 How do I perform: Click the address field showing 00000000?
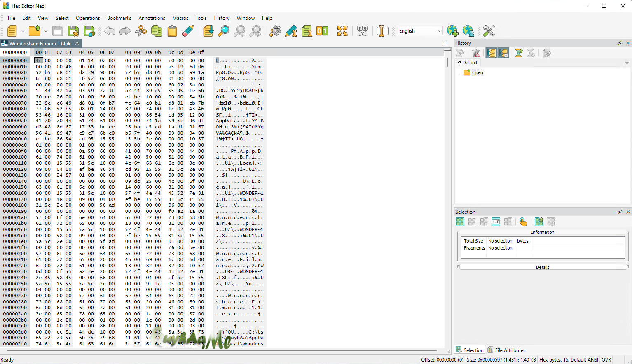pyautogui.click(x=15, y=52)
